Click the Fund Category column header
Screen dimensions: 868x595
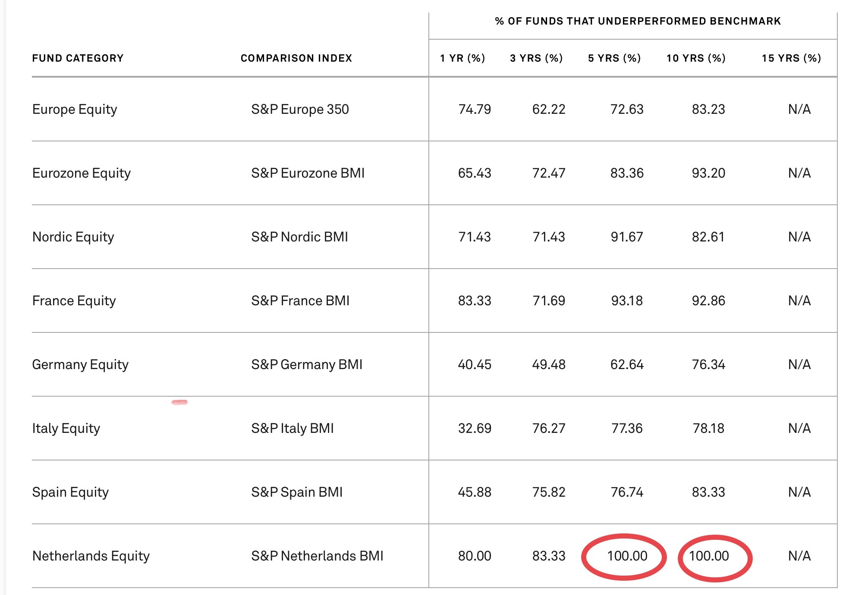point(78,58)
